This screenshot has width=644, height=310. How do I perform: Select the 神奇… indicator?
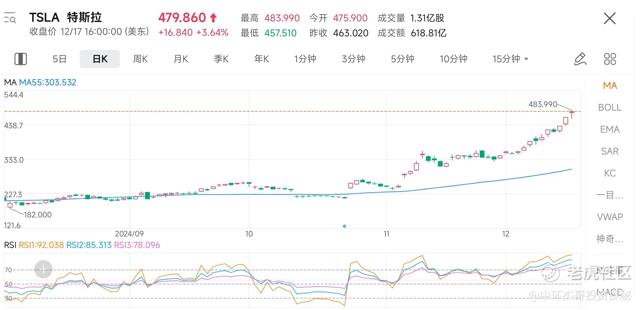[610, 239]
